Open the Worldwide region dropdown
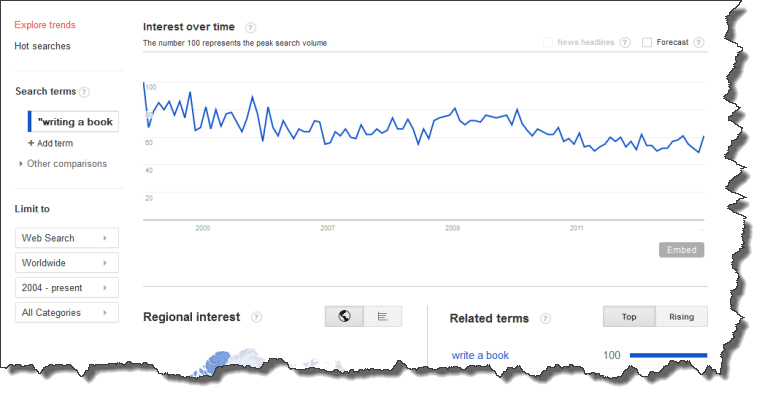 (x=67, y=263)
